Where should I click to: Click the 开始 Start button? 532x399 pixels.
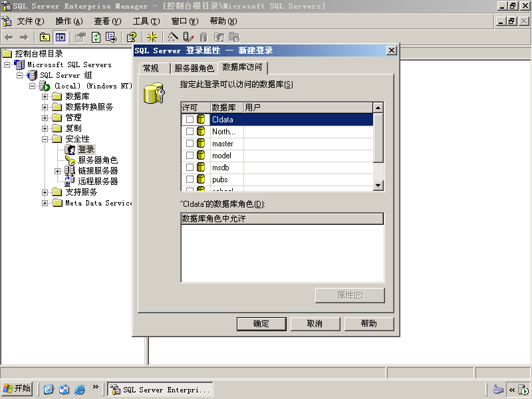(x=17, y=389)
